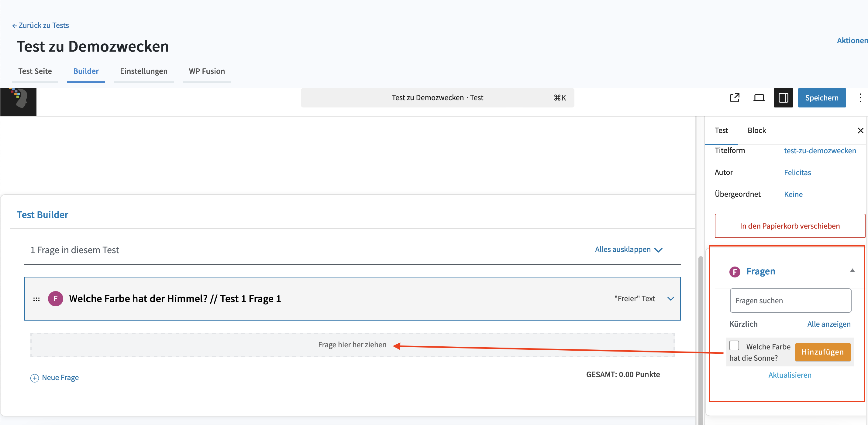The width and height of the screenshot is (868, 425).
Task: Open the three-dot options menu
Action: pos(860,97)
